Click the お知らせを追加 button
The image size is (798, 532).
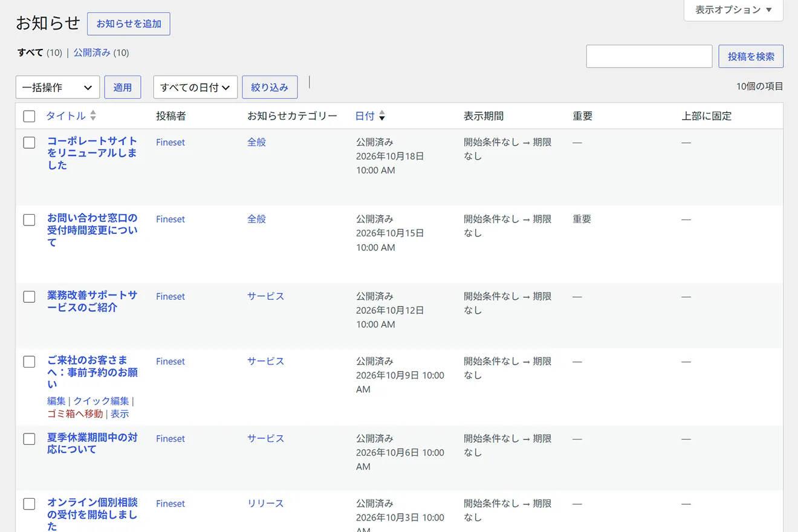(129, 24)
